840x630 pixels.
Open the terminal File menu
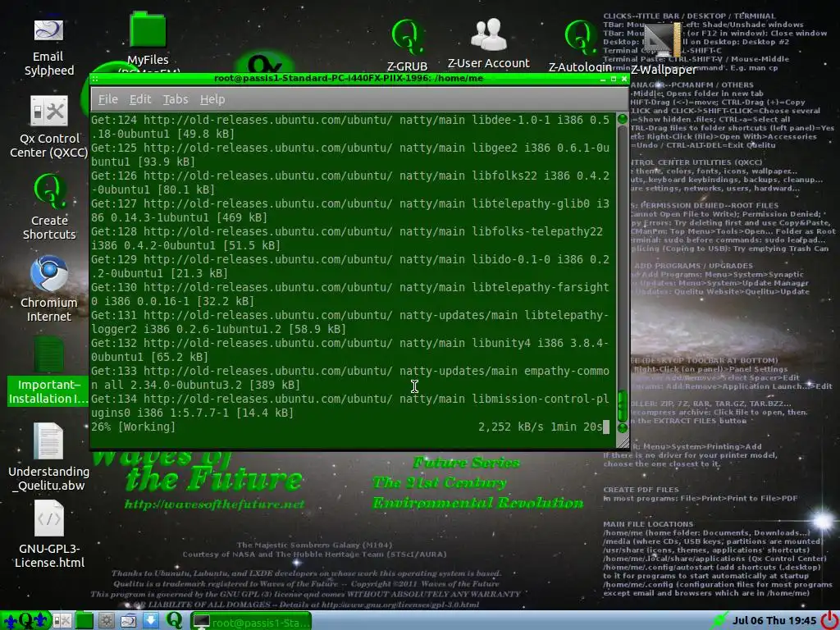[x=107, y=99]
